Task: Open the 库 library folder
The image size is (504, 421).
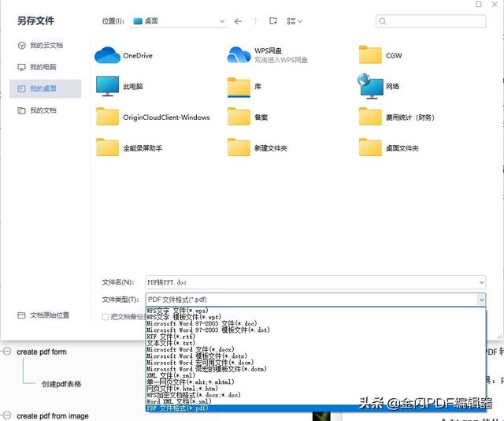Action: click(x=244, y=87)
